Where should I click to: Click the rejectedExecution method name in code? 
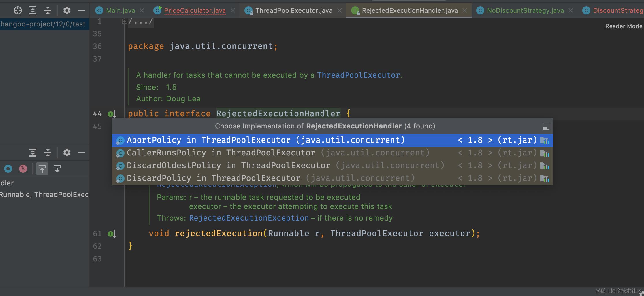[x=219, y=234]
